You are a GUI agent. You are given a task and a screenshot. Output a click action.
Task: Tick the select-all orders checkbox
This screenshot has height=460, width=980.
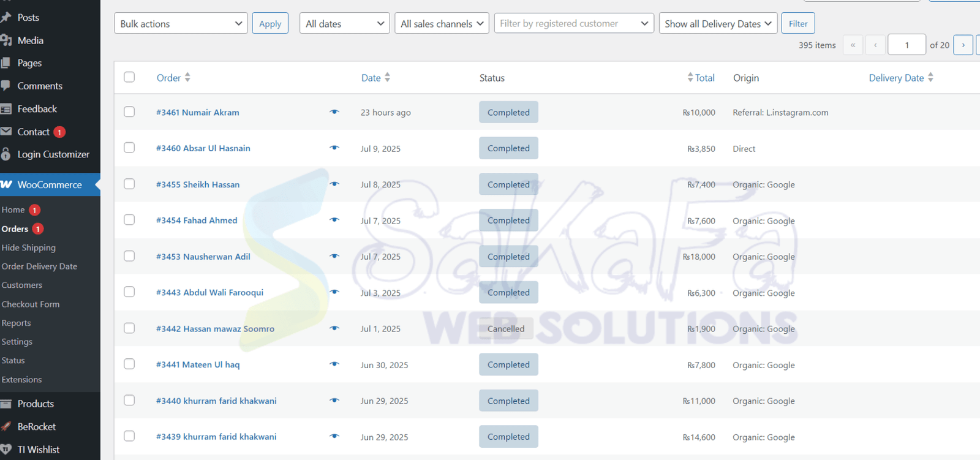(129, 77)
